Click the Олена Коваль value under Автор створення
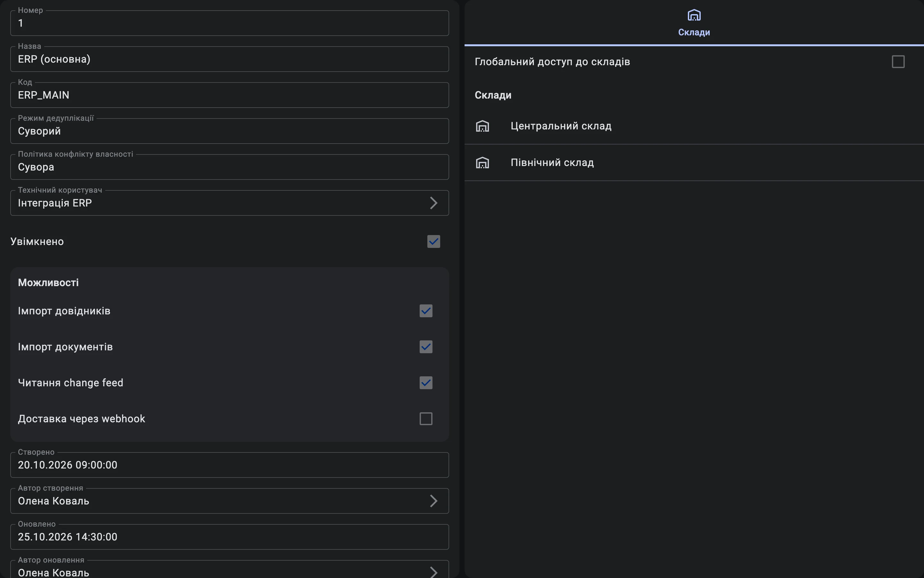This screenshot has height=578, width=924. (54, 501)
